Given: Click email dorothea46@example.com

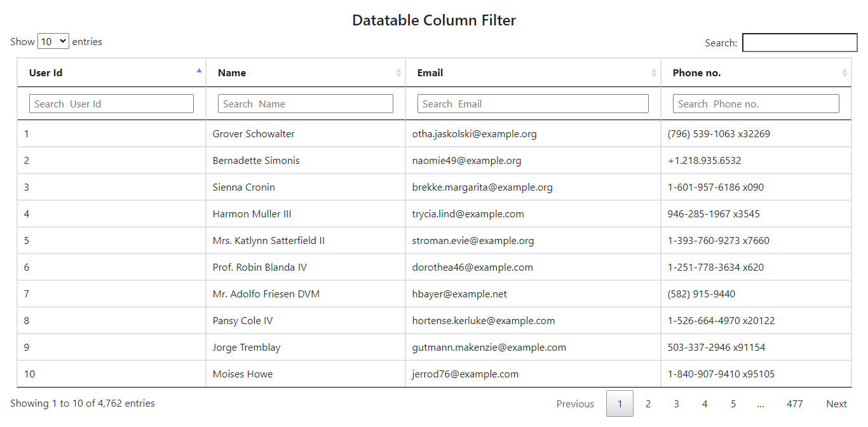Looking at the screenshot, I should pyautogui.click(x=473, y=268).
